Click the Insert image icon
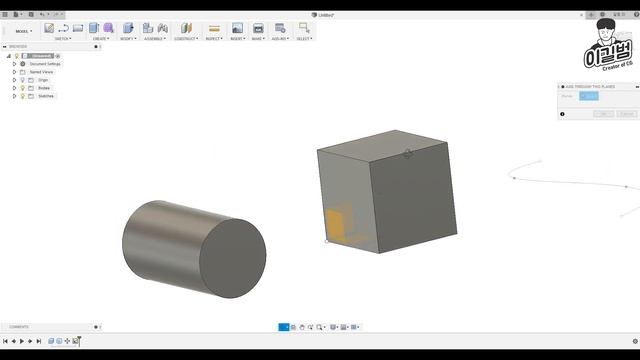This screenshot has height=360, width=640. (237, 28)
